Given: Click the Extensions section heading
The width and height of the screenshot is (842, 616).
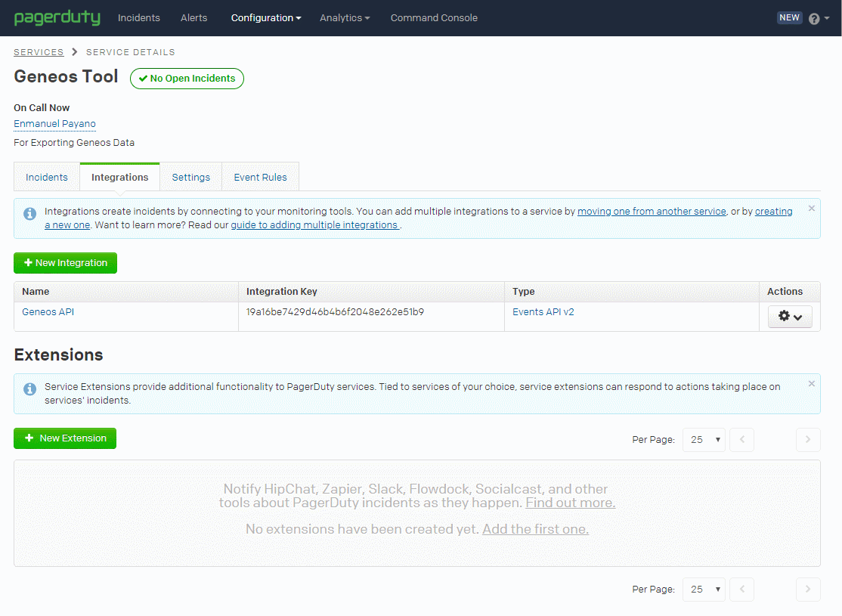Looking at the screenshot, I should pyautogui.click(x=58, y=354).
